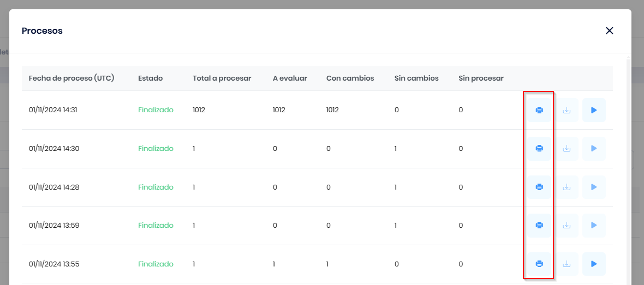Run the 14:31 process play button

(x=594, y=110)
